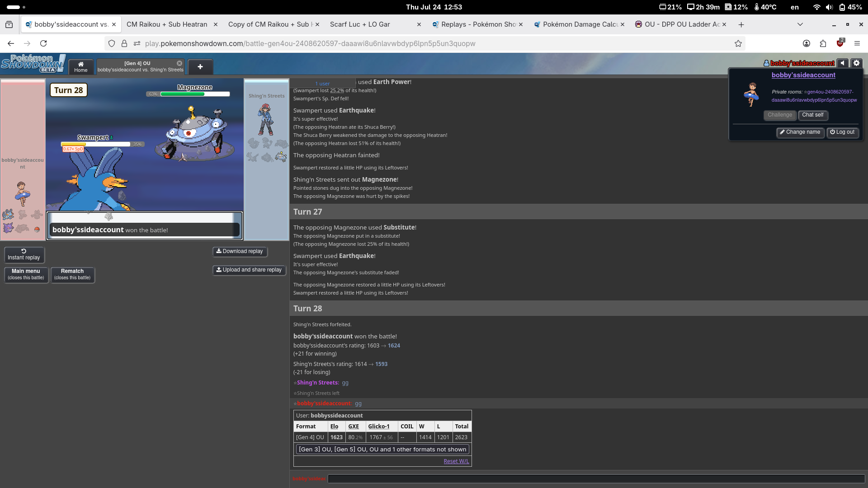
Task: Click the Rematch button
Action: coord(72,274)
